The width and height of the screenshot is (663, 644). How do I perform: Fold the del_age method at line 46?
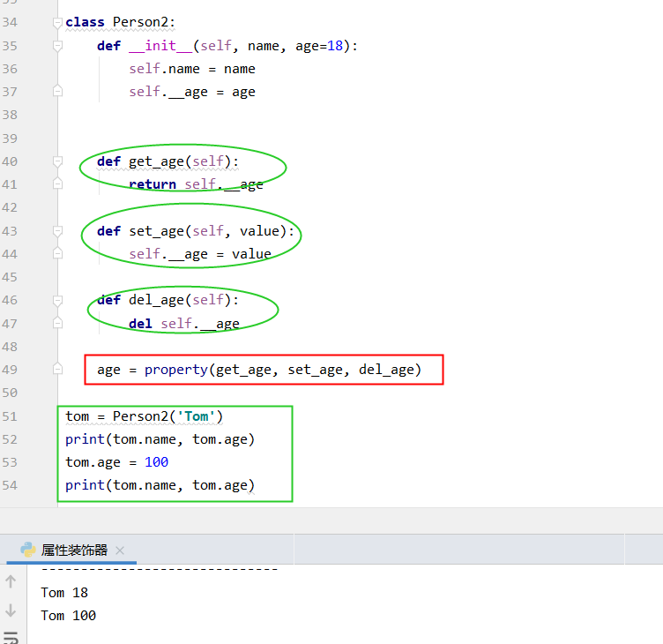click(x=57, y=300)
